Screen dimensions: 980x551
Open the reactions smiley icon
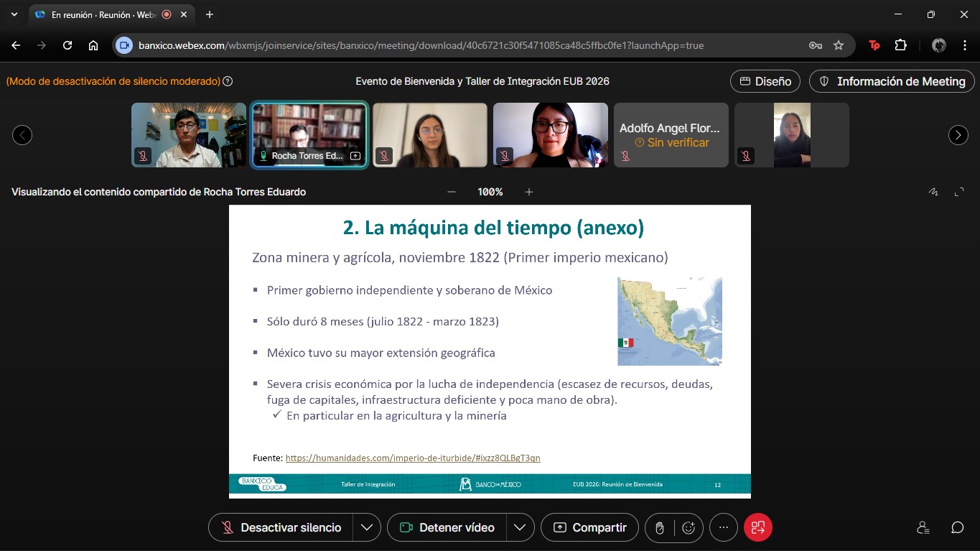[x=689, y=527]
